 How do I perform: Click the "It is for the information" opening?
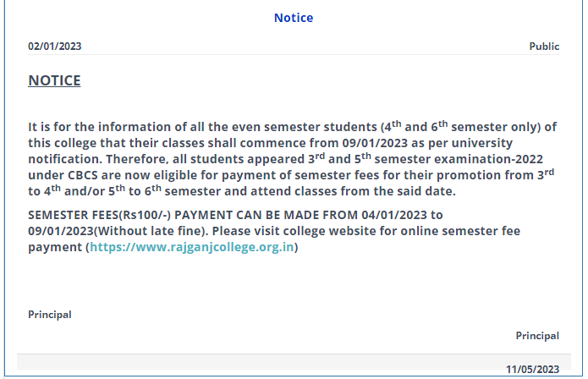pyautogui.click(x=95, y=127)
